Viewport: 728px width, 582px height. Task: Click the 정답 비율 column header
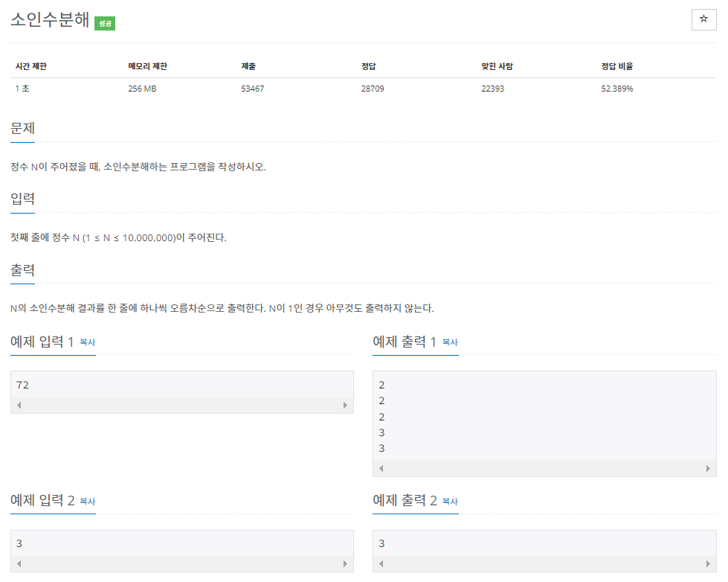click(617, 66)
